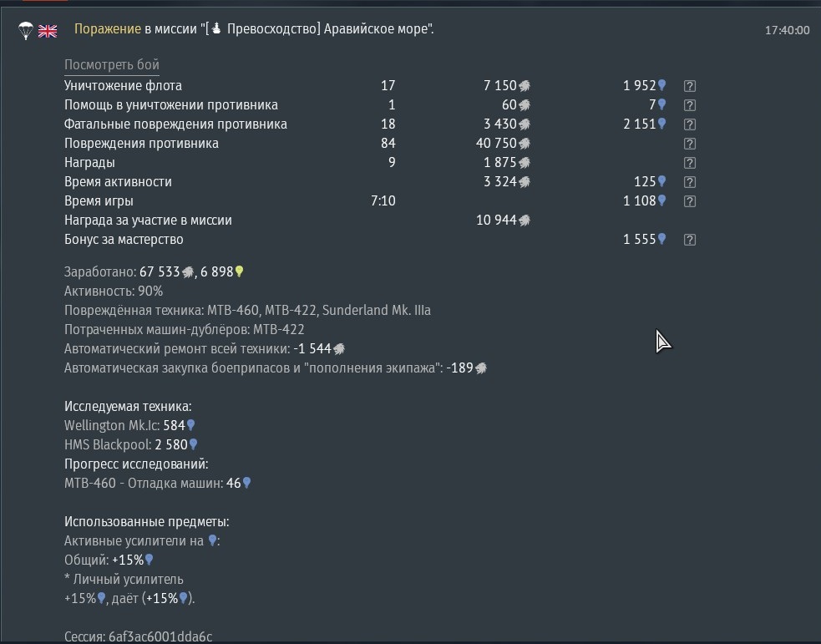The height and width of the screenshot is (644, 821).
Task: Click the 'Прогресс исследований:' heading
Action: [x=136, y=464]
